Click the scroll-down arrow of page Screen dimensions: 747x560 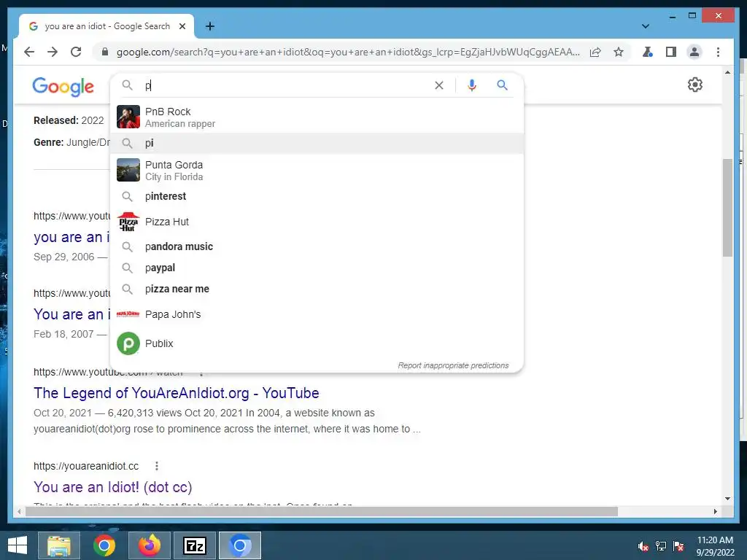tap(727, 499)
